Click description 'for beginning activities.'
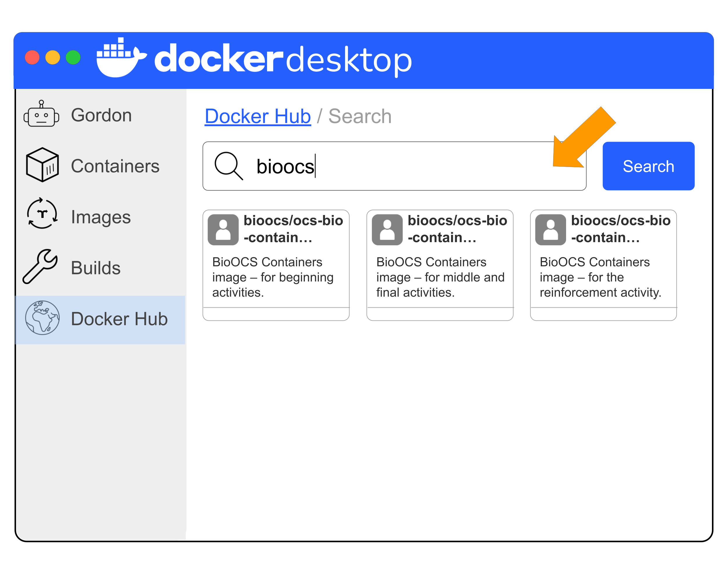728x569 pixels. click(x=273, y=277)
